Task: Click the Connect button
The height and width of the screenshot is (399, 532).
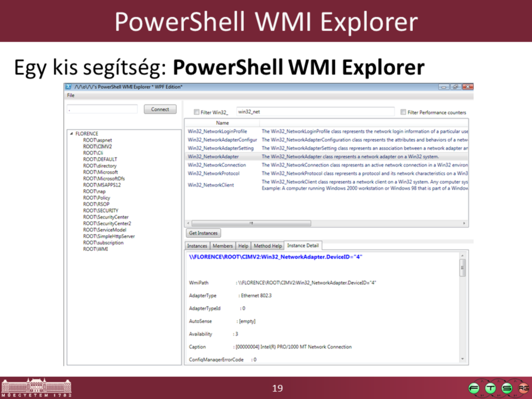Action: 160,109
